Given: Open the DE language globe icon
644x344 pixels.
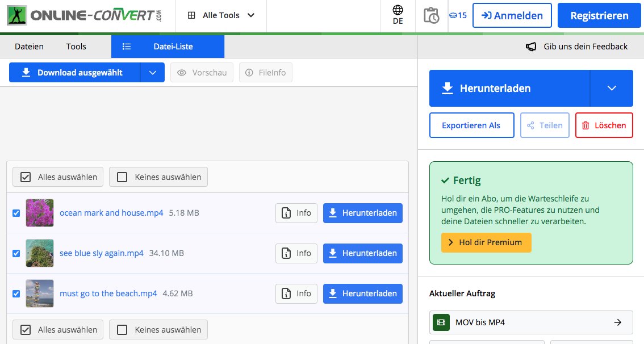Looking at the screenshot, I should click(398, 11).
